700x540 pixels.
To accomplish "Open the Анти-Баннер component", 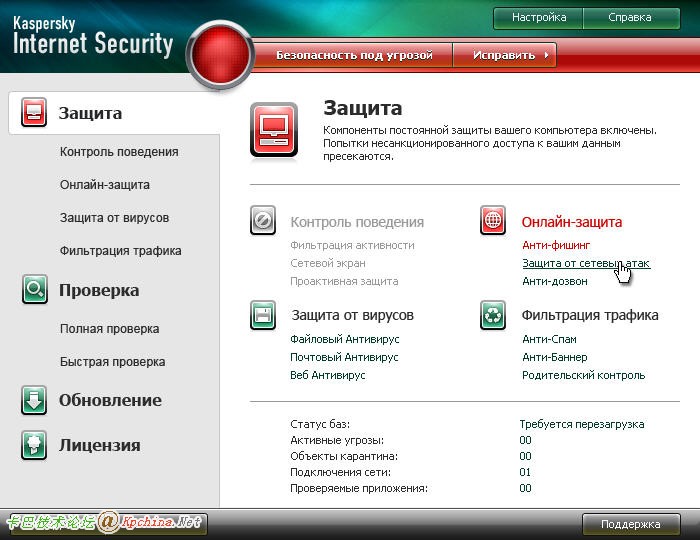I will tap(554, 357).
